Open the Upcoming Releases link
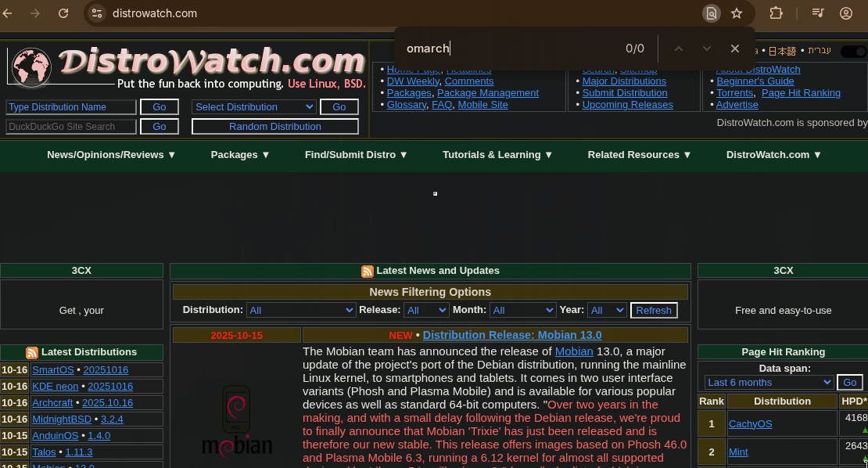 628,105
